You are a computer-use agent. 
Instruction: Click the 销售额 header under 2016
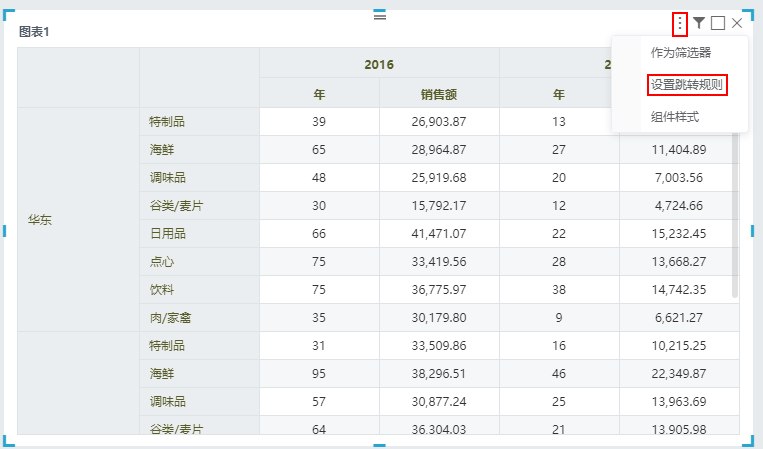439,94
